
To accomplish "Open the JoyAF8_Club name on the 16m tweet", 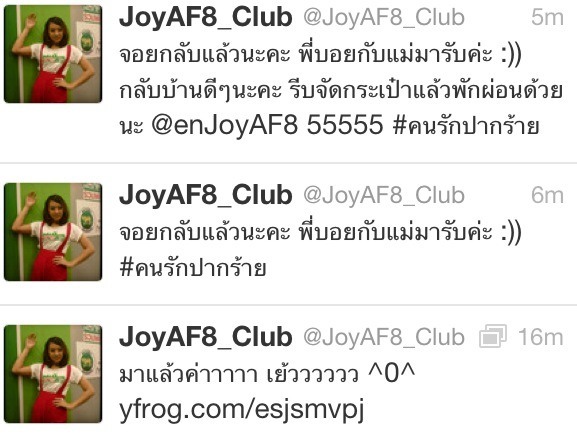I will [206, 337].
